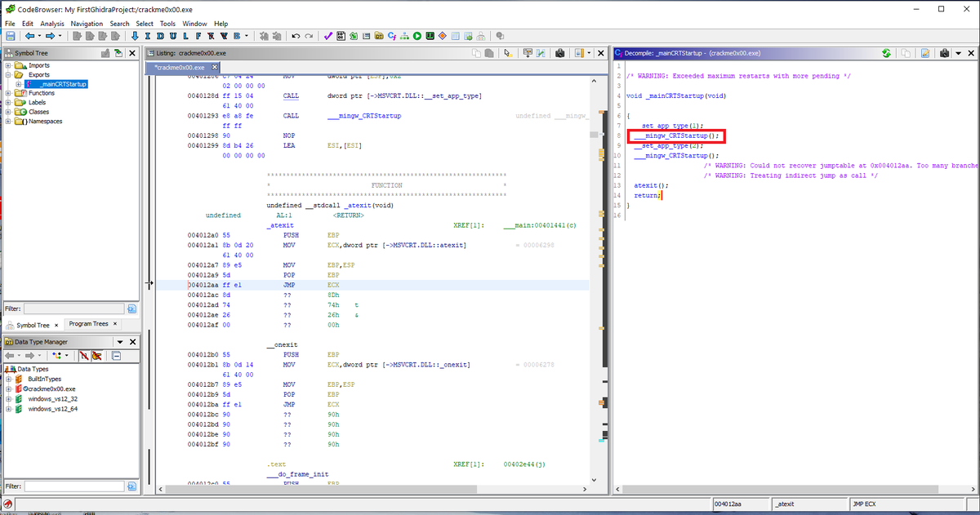Expand the Imports folder in Symbol Tree
The width and height of the screenshot is (980, 515).
tap(8, 65)
